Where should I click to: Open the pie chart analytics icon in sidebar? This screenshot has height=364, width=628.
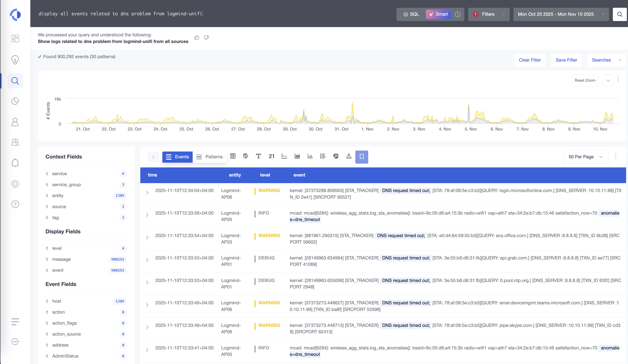point(15,101)
